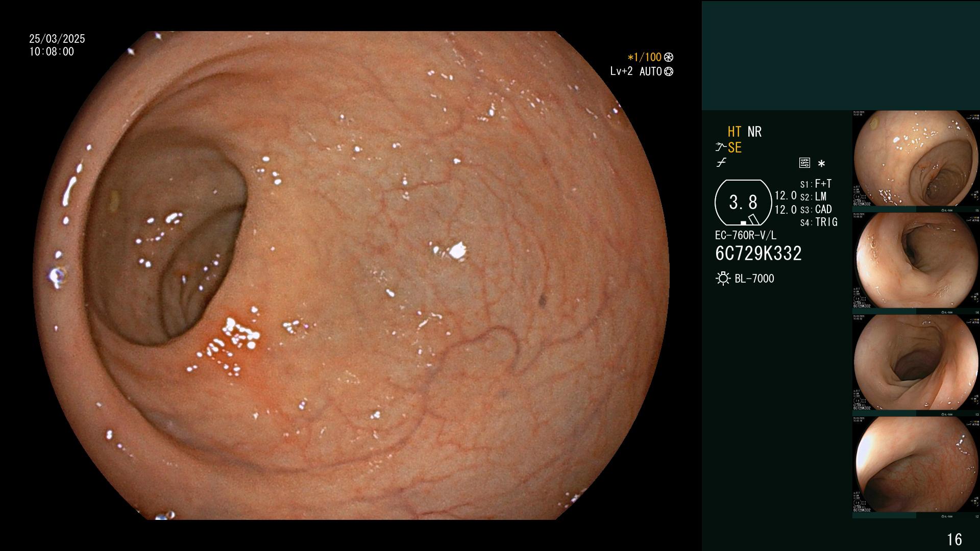Click the S3: CAD switch assignment
The height and width of the screenshot is (551, 980).
click(x=816, y=209)
